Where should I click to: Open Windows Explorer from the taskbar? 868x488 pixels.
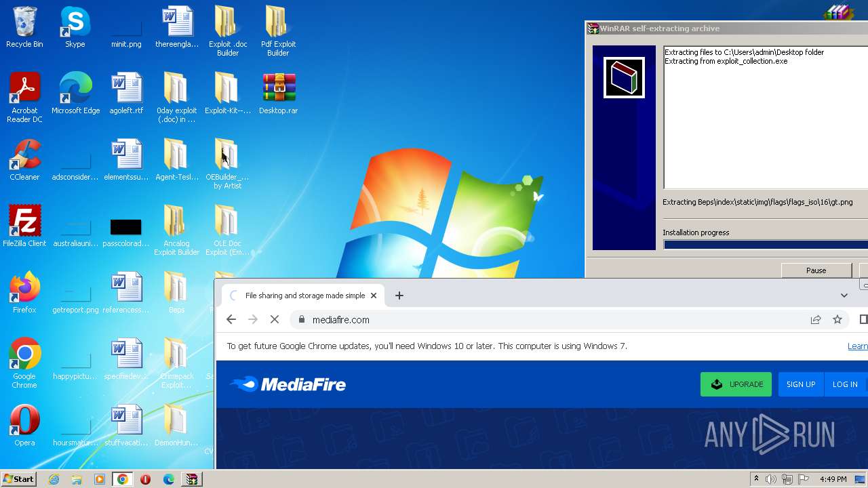pyautogui.click(x=77, y=479)
